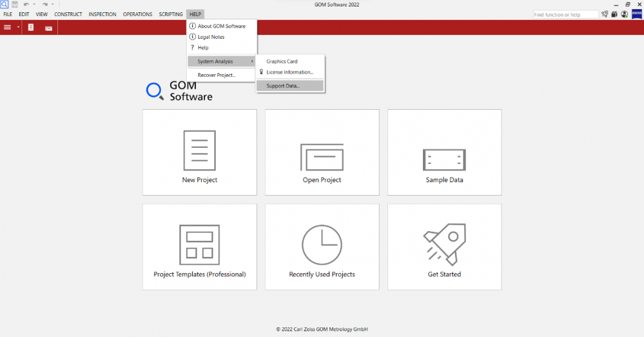This screenshot has height=337, width=644.
Task: Open the FILE menu
Action: tap(8, 14)
